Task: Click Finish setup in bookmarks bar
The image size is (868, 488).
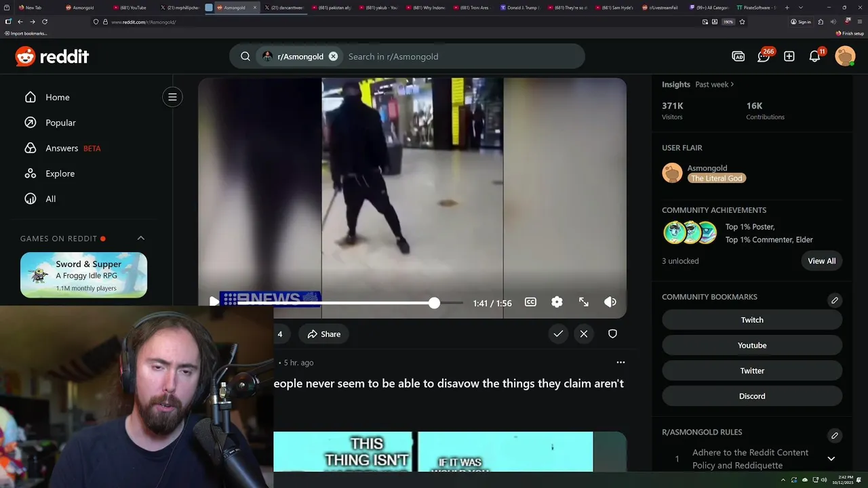Action: [x=850, y=33]
